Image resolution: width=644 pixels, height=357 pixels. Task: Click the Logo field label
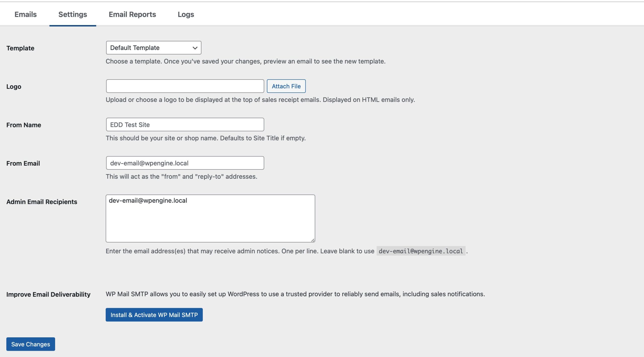coord(14,87)
